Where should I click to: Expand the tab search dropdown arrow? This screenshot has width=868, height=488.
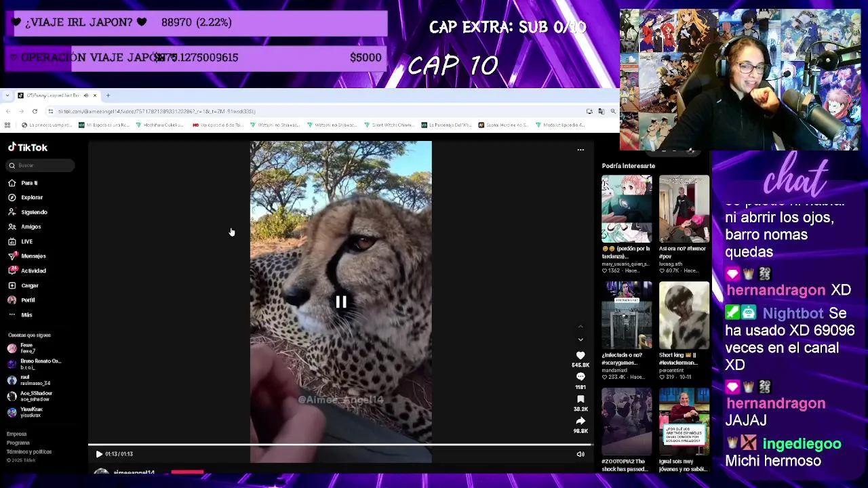[7, 96]
